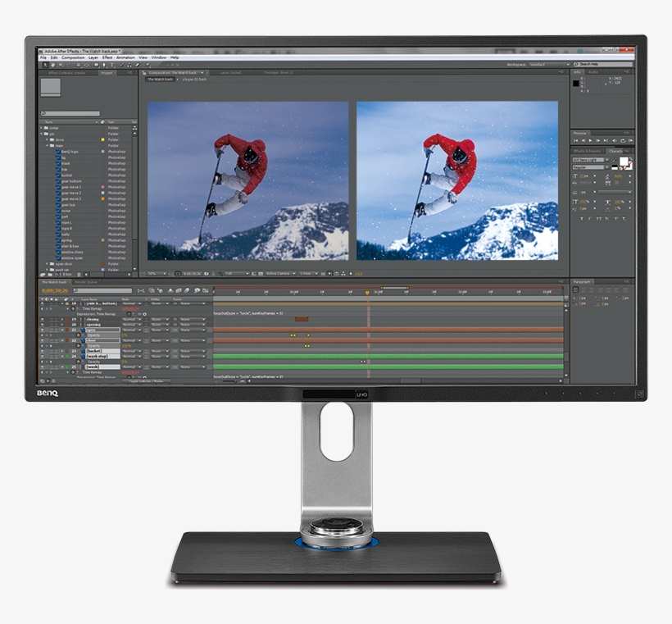
Task: Open the Gill Sans Light font dropdown
Action: click(x=607, y=160)
